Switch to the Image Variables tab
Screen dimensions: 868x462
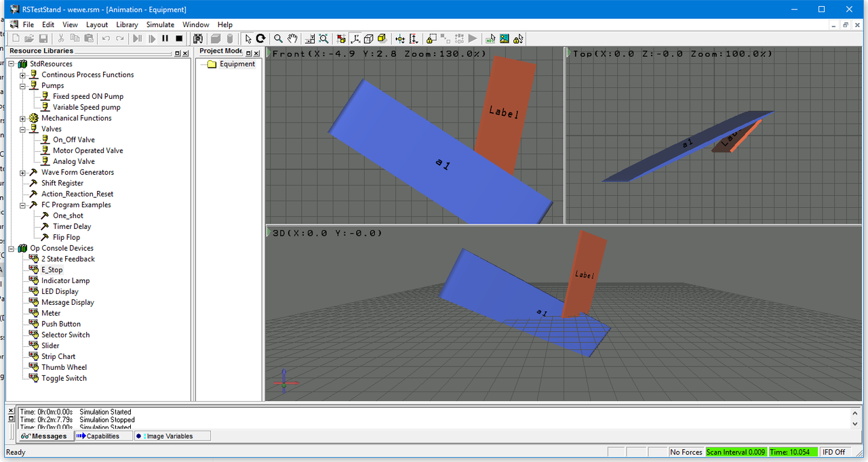pos(172,436)
